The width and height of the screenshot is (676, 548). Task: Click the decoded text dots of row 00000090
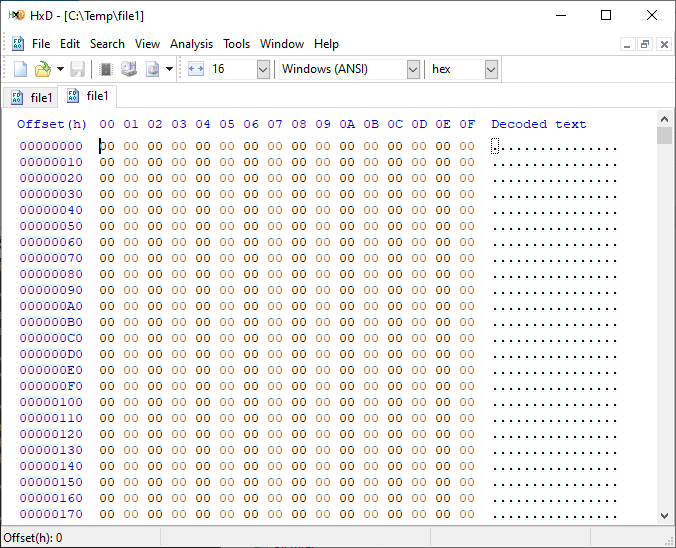pos(554,292)
